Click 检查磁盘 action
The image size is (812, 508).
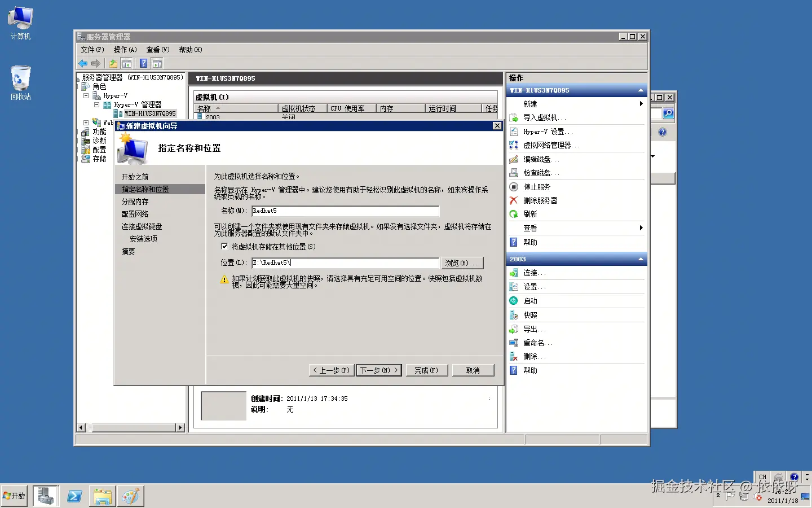[x=541, y=173]
